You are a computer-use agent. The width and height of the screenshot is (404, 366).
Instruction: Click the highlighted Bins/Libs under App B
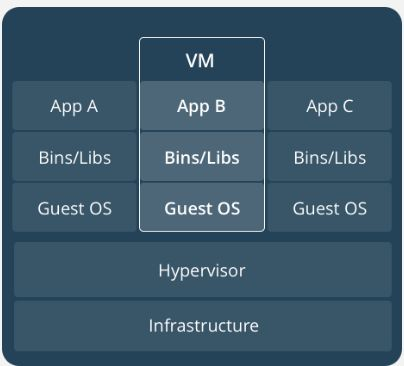pos(202,157)
